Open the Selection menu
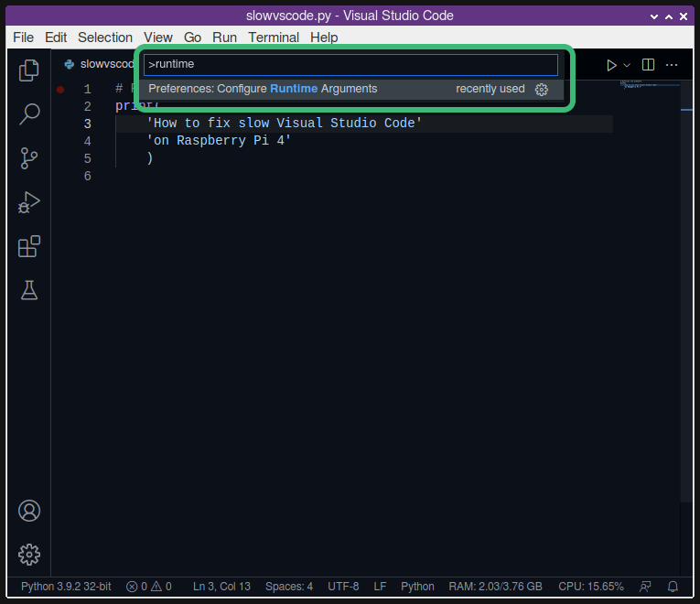The image size is (700, 604). click(105, 38)
